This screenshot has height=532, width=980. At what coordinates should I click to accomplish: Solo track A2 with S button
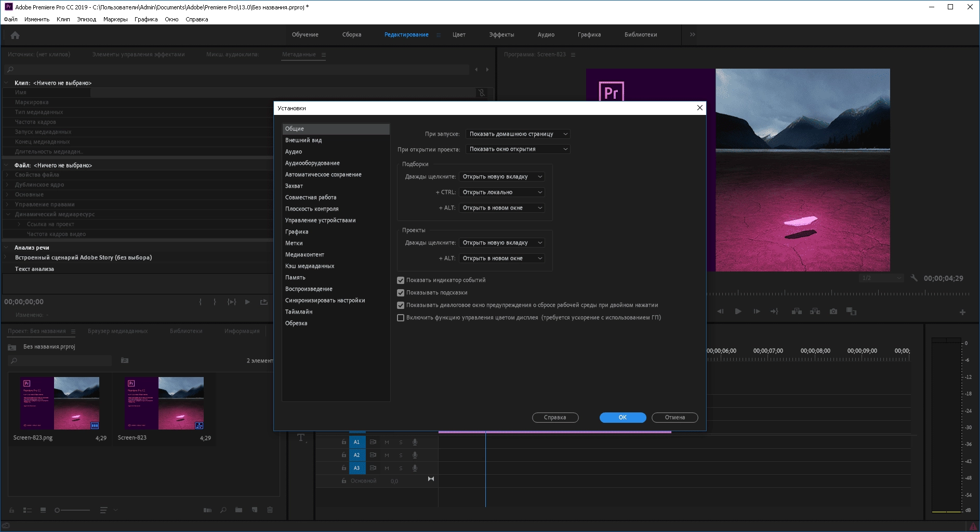(401, 455)
